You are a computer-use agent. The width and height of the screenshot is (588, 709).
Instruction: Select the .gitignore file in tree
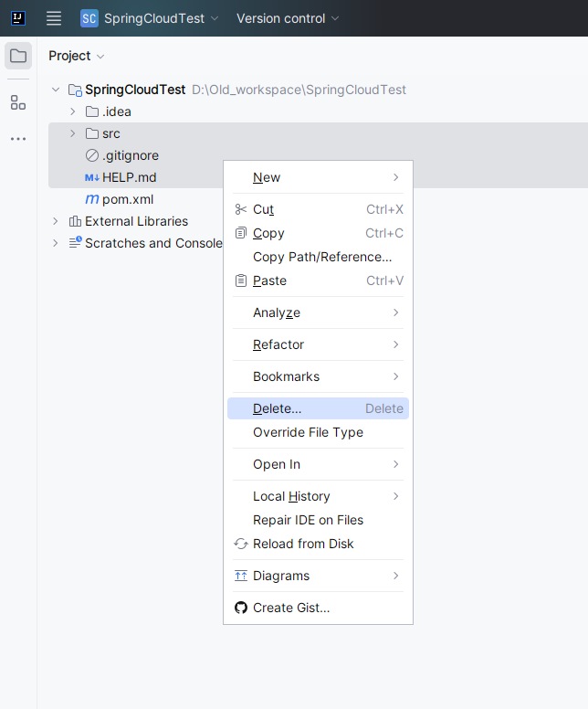[x=130, y=155]
